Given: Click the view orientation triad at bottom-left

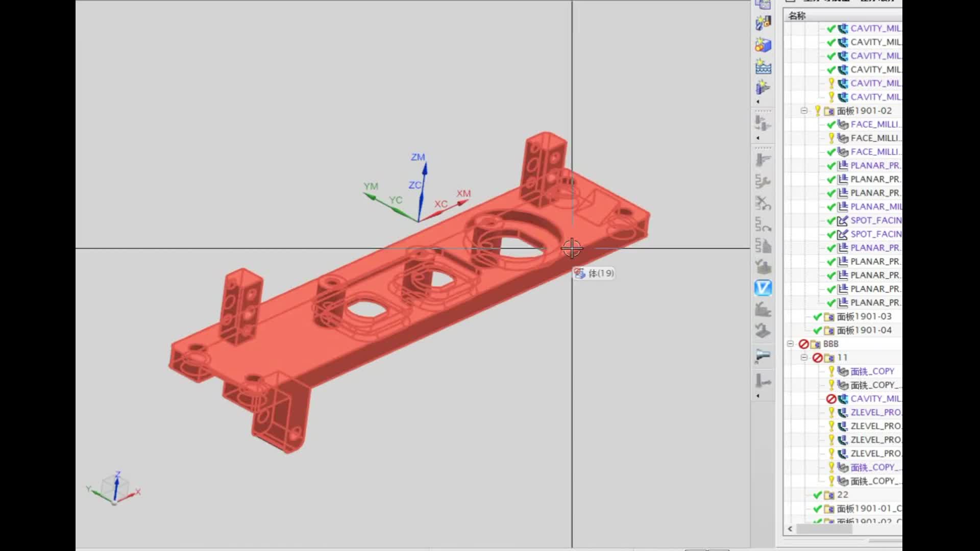Looking at the screenshot, I should pyautogui.click(x=114, y=489).
